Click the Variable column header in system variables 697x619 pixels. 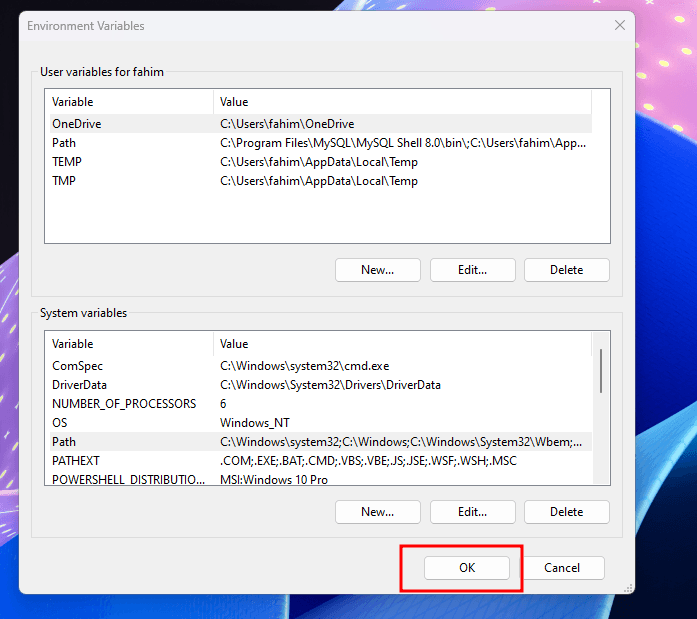tap(131, 344)
